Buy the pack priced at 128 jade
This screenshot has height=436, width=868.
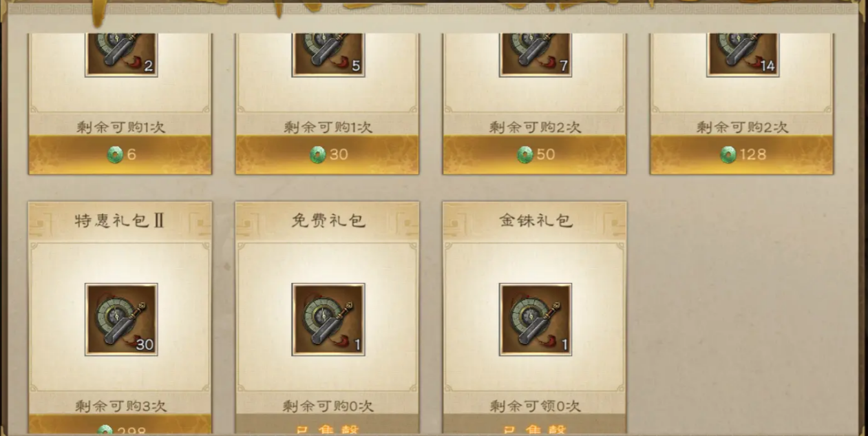[x=742, y=155]
